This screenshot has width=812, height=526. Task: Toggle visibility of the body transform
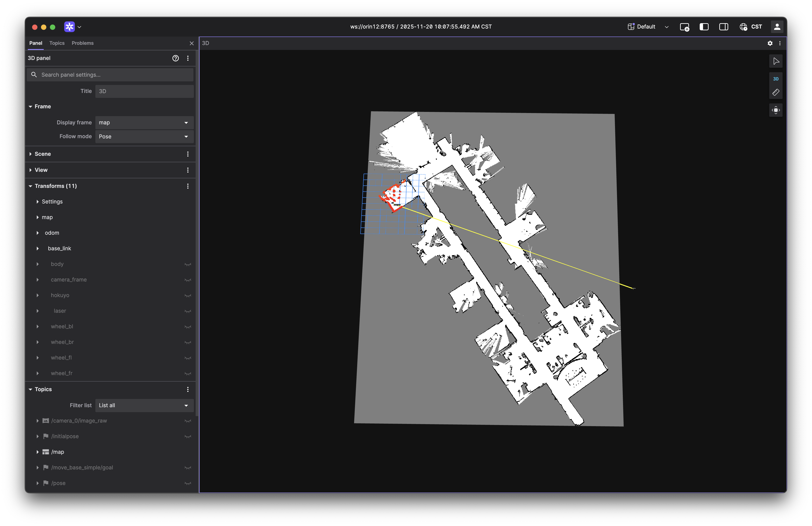188,264
